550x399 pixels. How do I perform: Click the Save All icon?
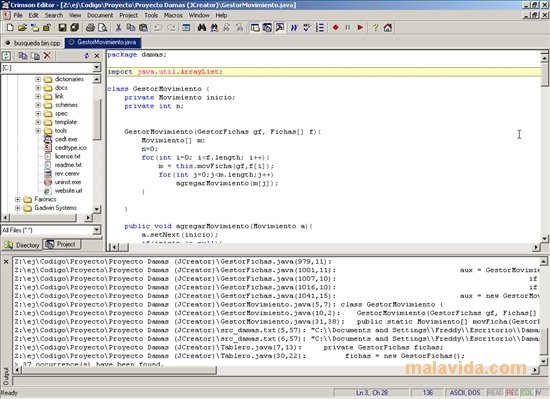point(74,27)
